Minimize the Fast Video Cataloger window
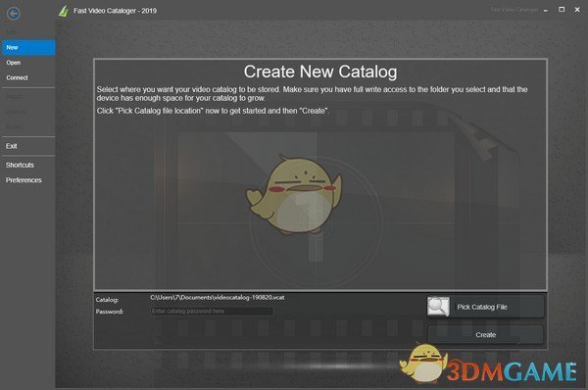Image resolution: width=588 pixels, height=390 pixels. point(546,10)
